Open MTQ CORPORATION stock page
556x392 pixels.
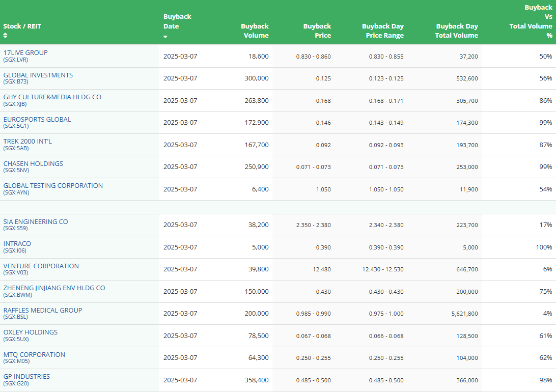pos(35,355)
